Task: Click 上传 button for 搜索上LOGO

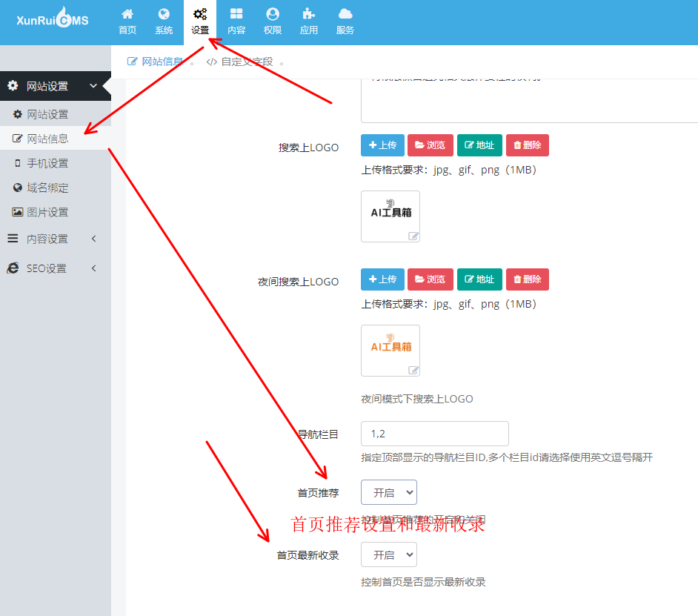Action: (x=382, y=145)
